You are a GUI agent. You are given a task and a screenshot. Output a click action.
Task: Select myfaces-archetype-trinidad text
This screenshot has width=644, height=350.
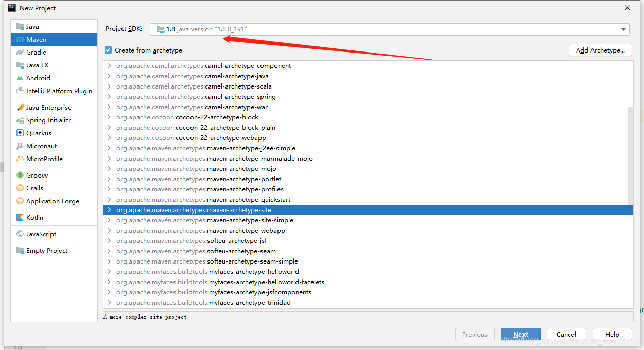tap(250, 303)
